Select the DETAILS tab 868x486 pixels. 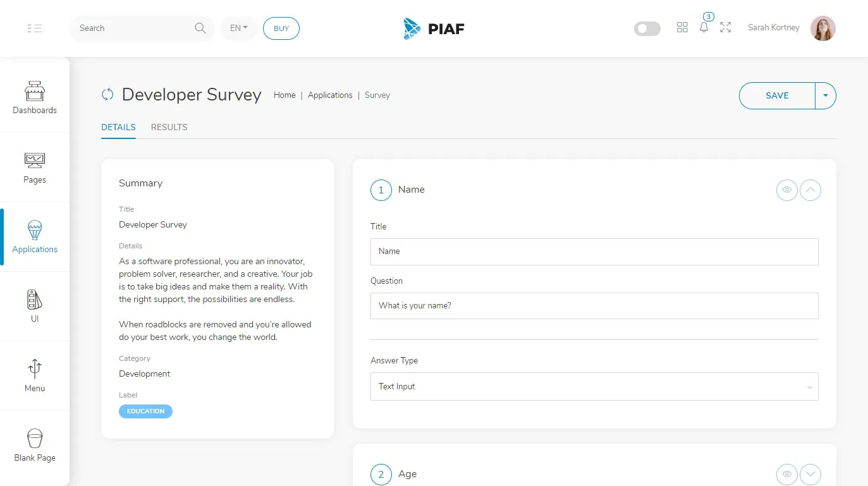point(118,127)
